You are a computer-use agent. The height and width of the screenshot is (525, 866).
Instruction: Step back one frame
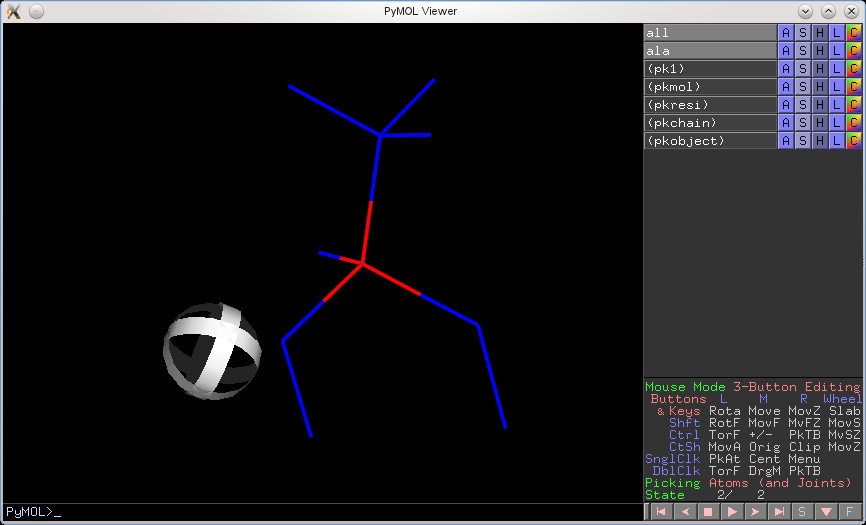coord(685,512)
